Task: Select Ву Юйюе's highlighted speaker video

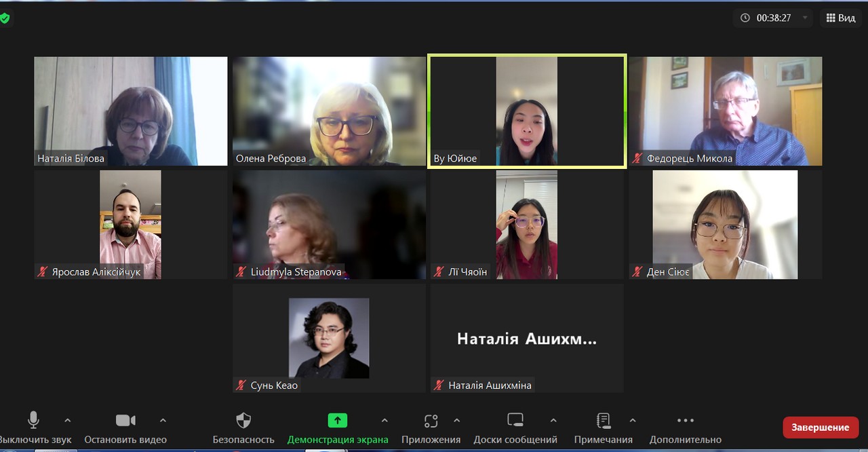Action: (x=527, y=111)
